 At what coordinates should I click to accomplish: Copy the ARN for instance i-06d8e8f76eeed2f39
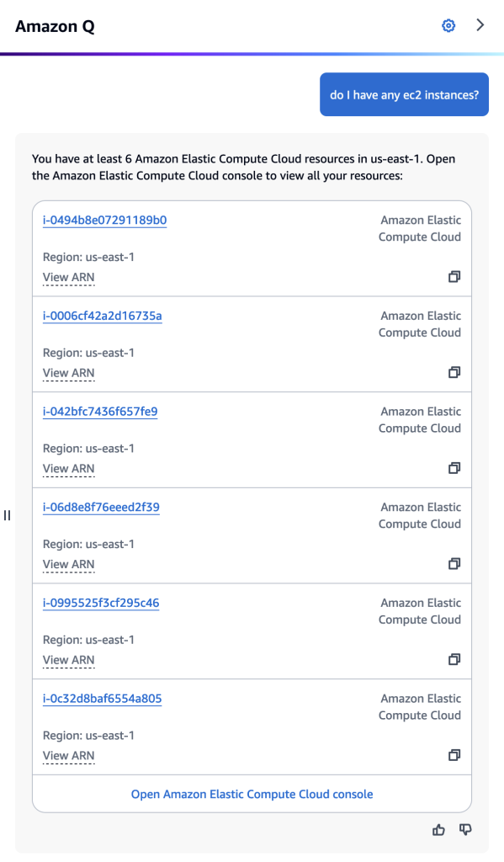coord(454,564)
